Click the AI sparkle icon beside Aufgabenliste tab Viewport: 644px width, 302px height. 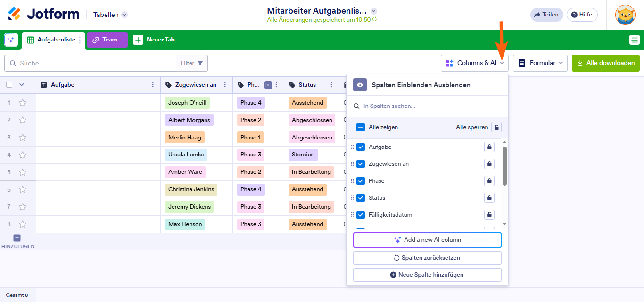coord(11,40)
